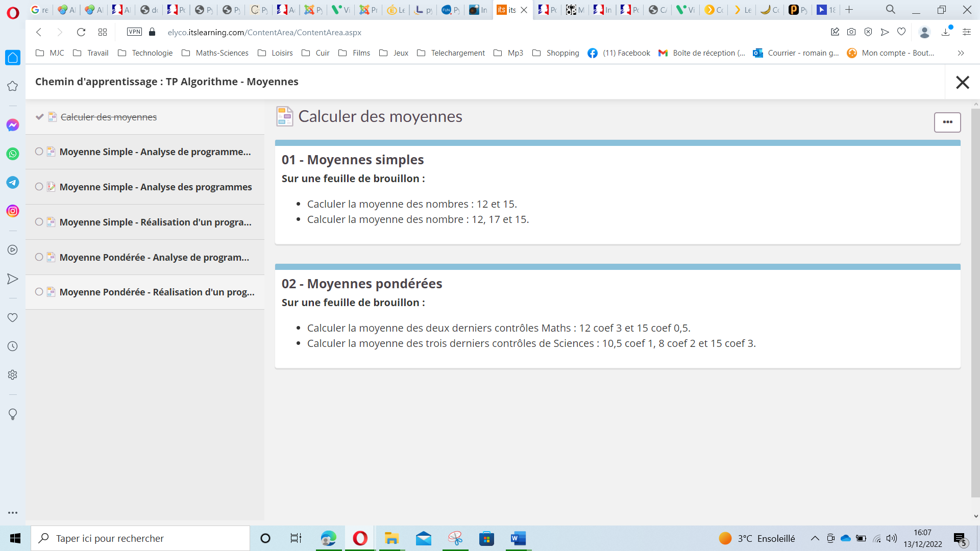Open Instagram sidebar icon
The image size is (980, 551).
pos(13,211)
